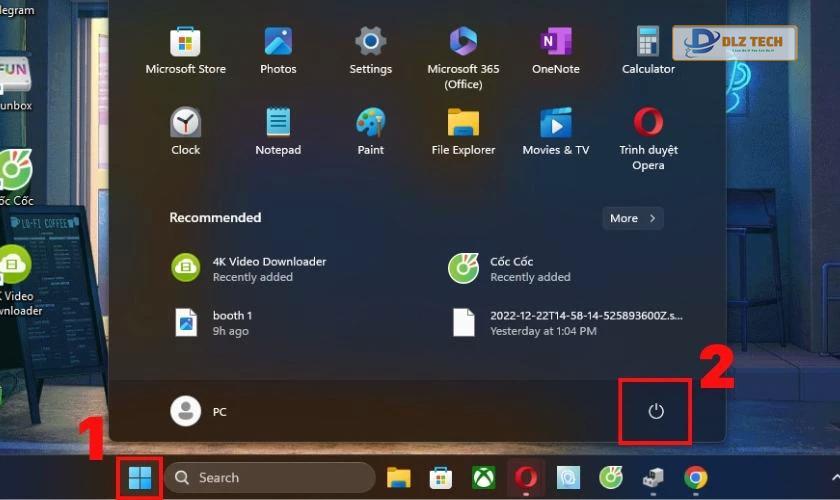840x500 pixels.
Task: Click the Windows Start button on taskbar
Action: click(140, 477)
